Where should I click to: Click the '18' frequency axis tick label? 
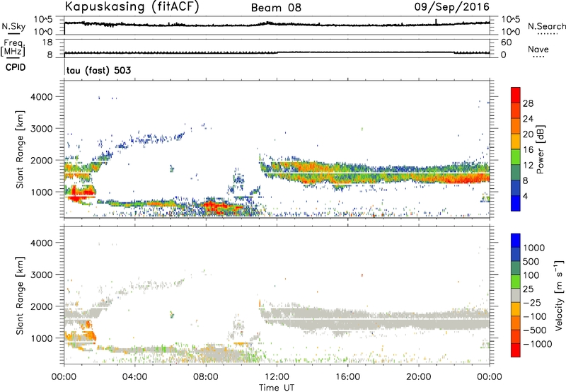tap(47, 42)
